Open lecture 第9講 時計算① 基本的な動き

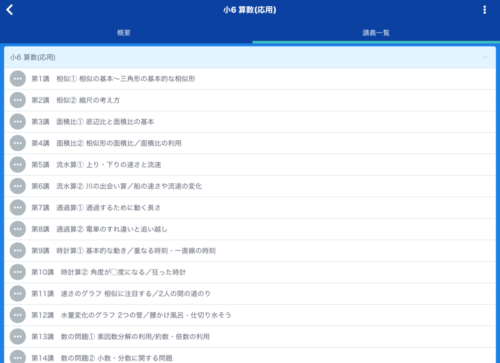point(250,251)
